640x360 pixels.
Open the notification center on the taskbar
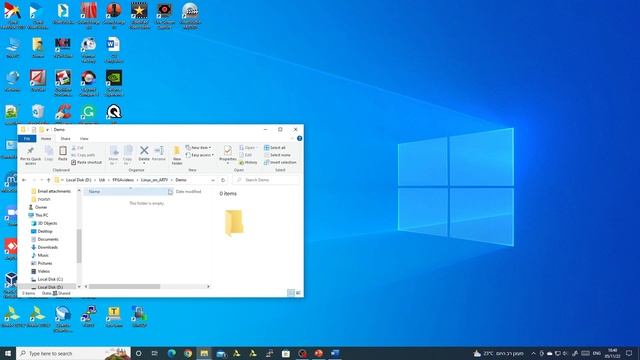point(629,353)
